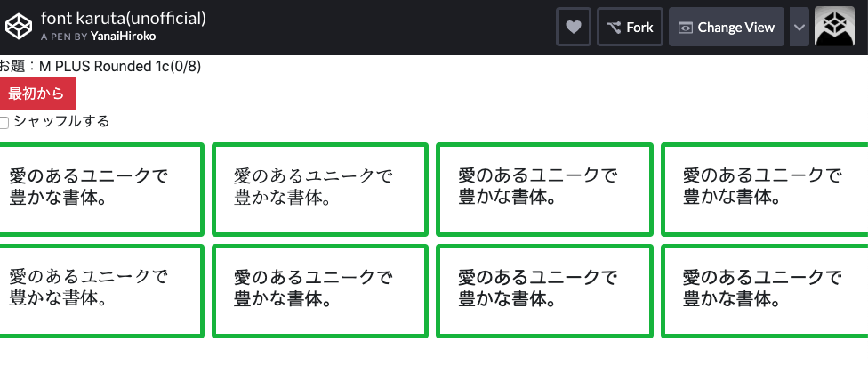The width and height of the screenshot is (868, 366).
Task: Select the third card in the bottom row
Action: 544,290
